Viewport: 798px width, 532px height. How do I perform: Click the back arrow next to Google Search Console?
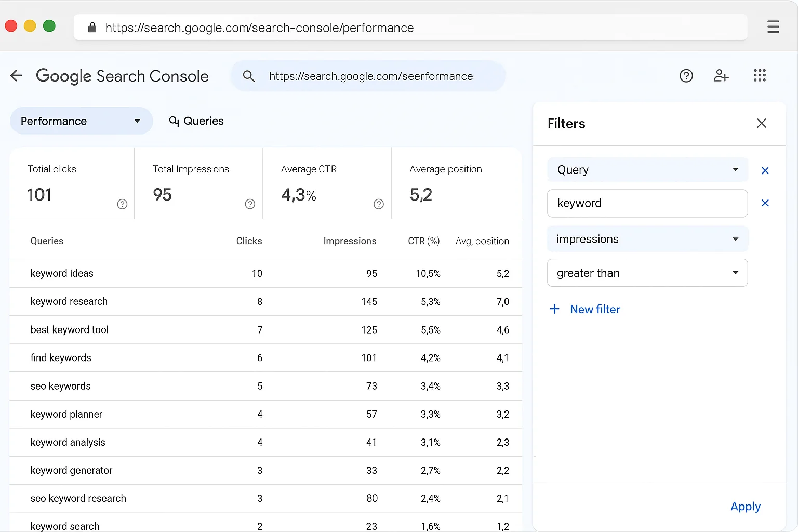(16, 76)
